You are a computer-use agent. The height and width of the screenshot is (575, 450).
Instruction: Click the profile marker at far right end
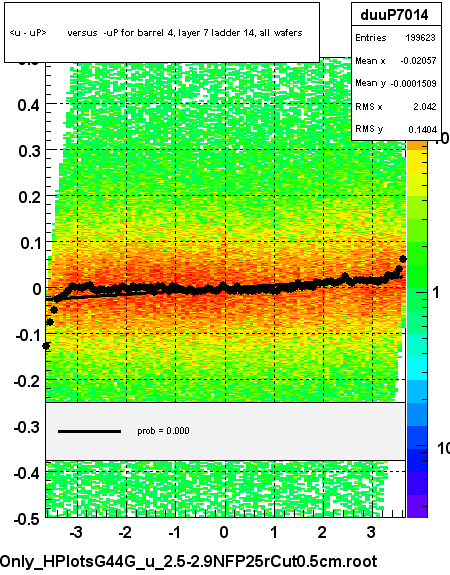point(403,259)
